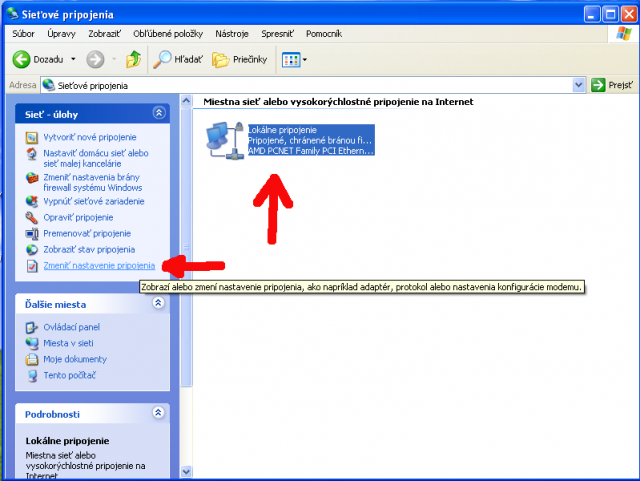Viewport: 640px width, 481px height.
Task: Click Vypnúť sieťové zariadenie link
Action: 94,201
